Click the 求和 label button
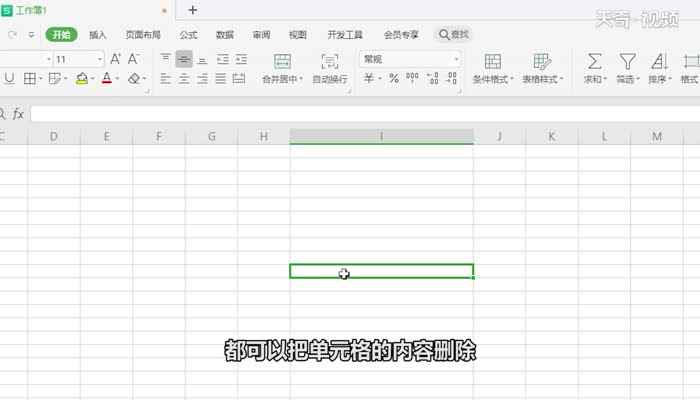 (595, 79)
